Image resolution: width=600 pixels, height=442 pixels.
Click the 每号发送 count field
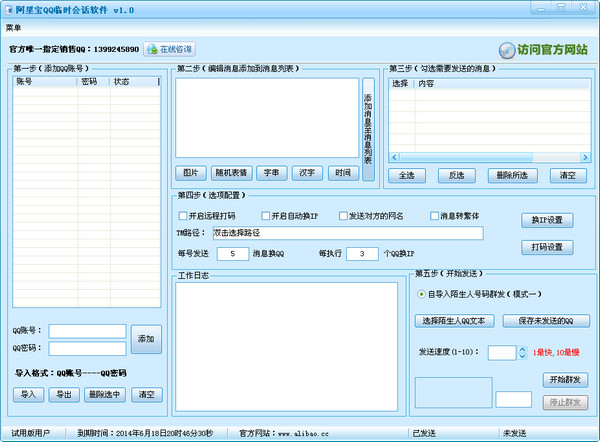[233, 254]
